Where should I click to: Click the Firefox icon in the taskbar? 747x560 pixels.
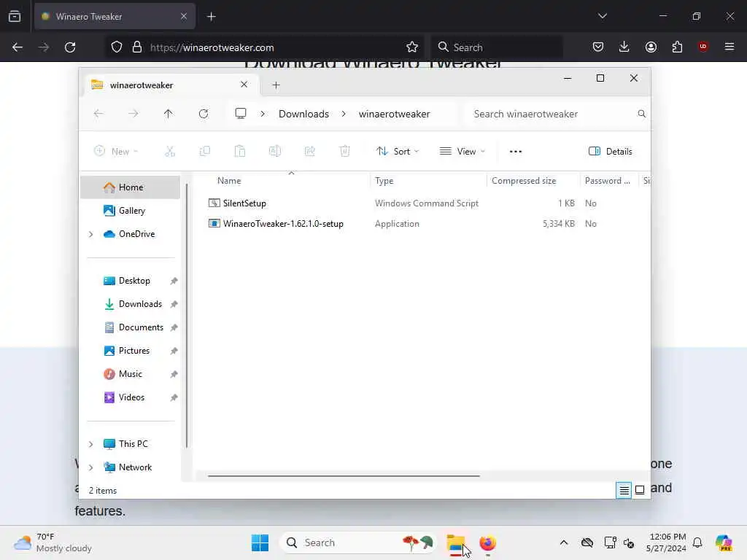(x=487, y=542)
